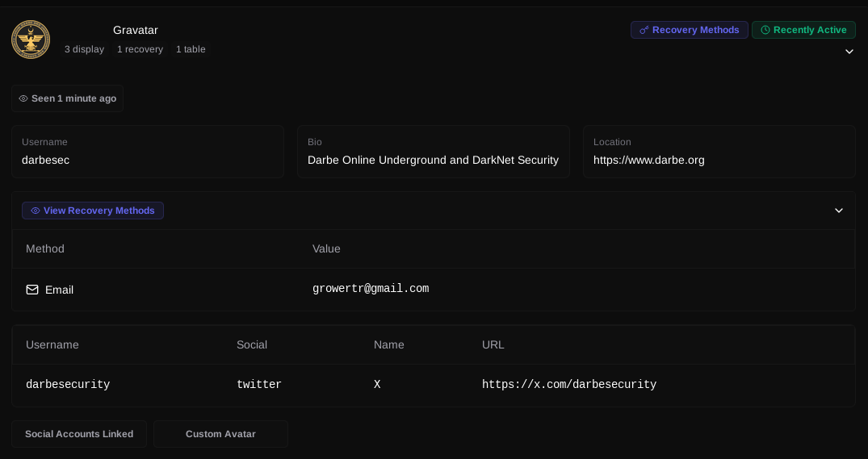Click the Recovery Methods badge key icon
Viewport: 868px width, 459px height.
pos(644,30)
